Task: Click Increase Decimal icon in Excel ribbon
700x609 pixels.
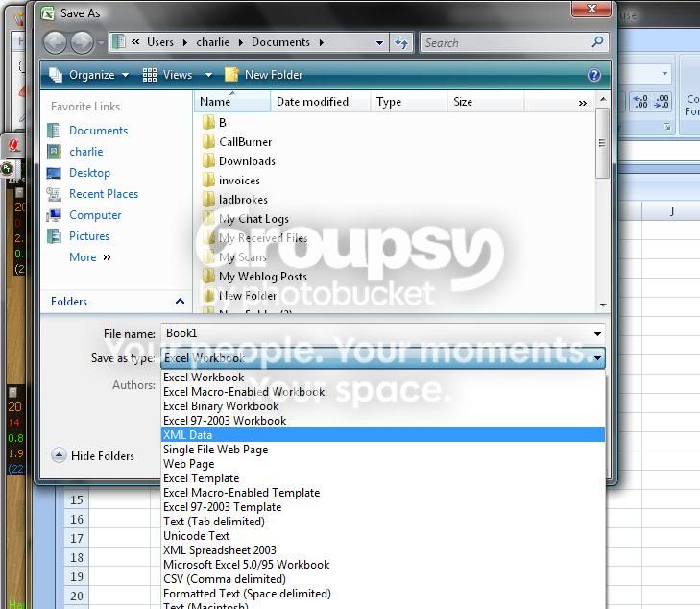Action: 641,102
